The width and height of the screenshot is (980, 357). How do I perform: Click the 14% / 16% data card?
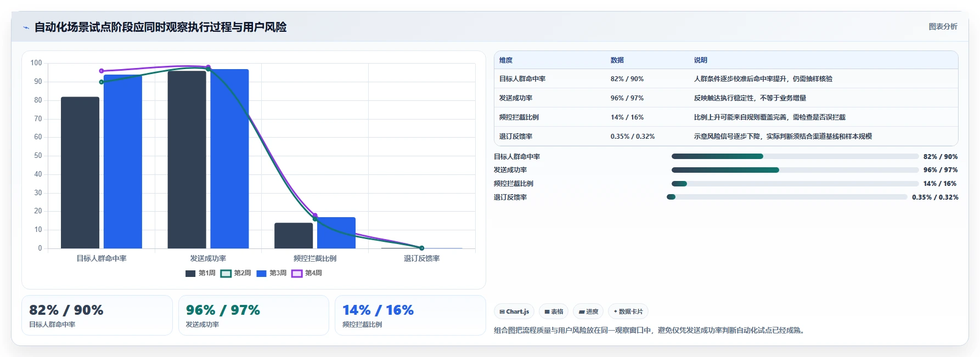(x=410, y=315)
